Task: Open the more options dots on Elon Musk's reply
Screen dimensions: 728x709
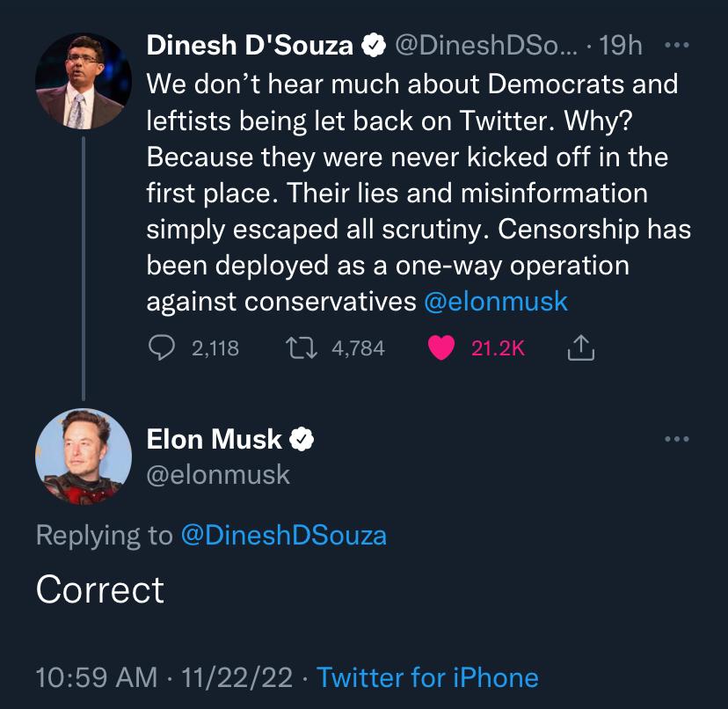Action: coord(676,439)
